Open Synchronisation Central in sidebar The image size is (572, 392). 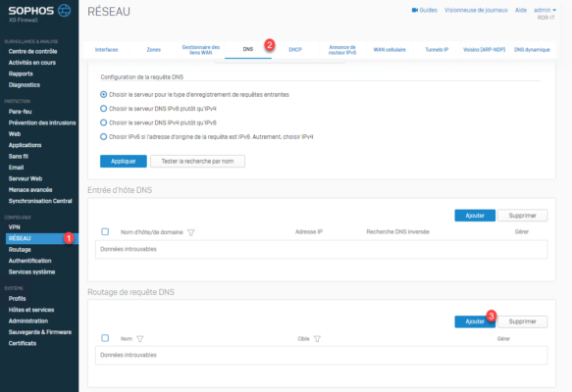pyautogui.click(x=40, y=201)
